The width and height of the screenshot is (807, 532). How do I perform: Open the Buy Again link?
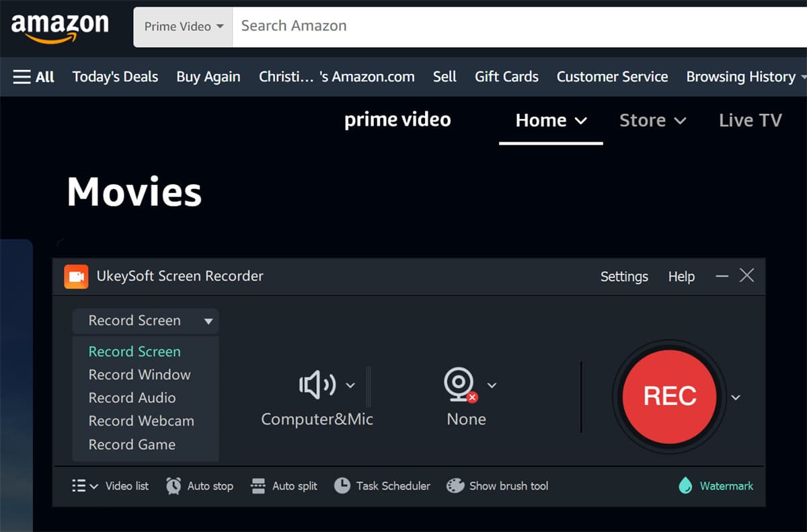(208, 77)
